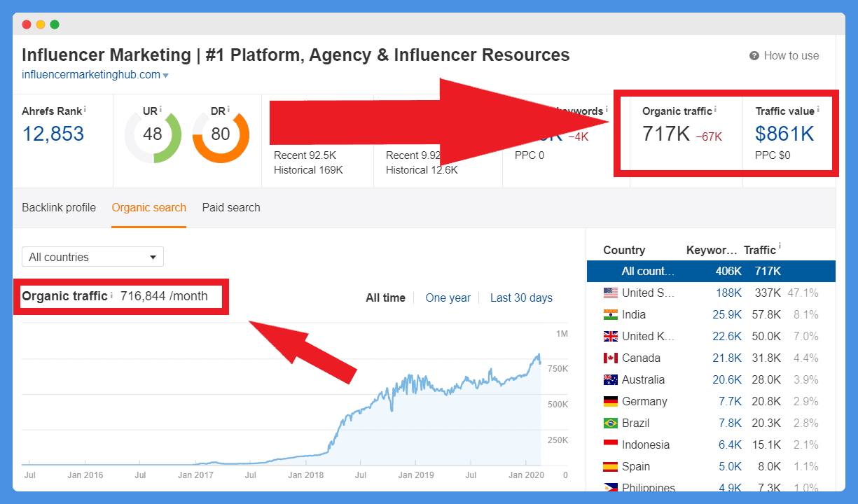This screenshot has width=858, height=504.
Task: Click the PPC $0 label
Action: coord(773,155)
